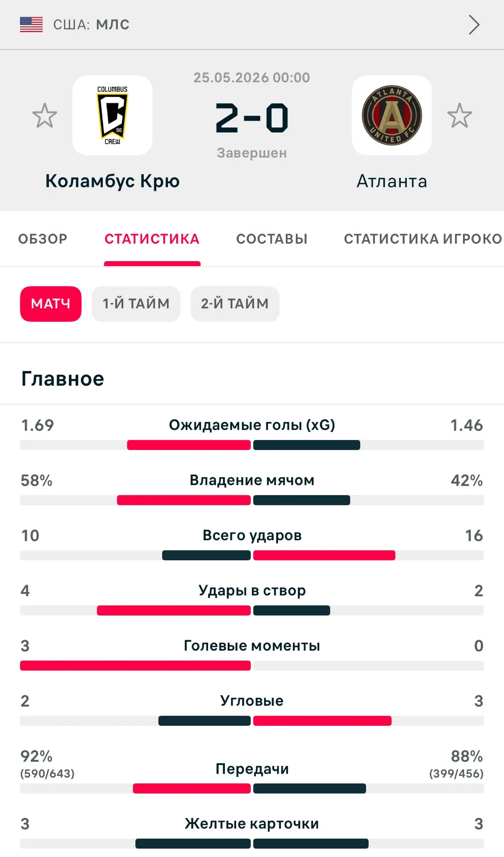Viewport: 504px width, 857px height.
Task: Click the Владение мячом possession bar
Action: (252, 500)
